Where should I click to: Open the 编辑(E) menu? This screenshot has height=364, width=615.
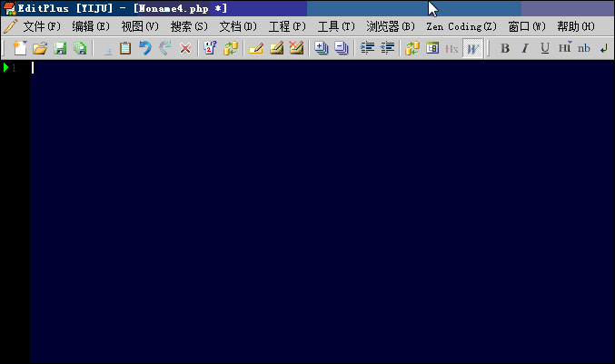click(x=91, y=26)
